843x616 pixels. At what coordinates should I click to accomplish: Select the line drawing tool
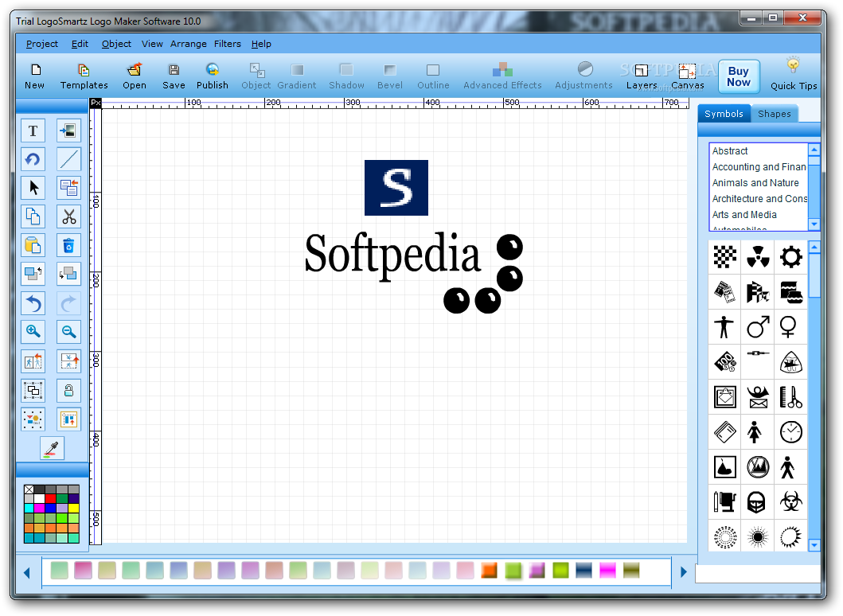68,159
